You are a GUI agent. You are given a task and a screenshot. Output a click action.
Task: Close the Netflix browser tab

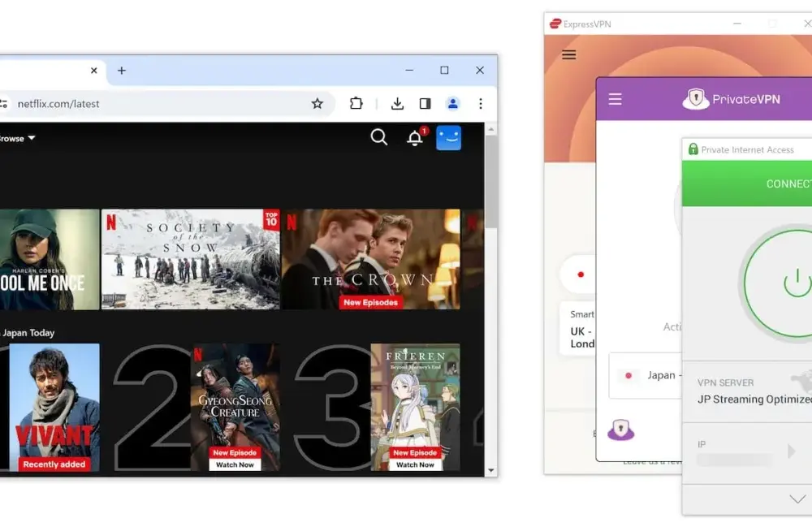[x=93, y=71]
